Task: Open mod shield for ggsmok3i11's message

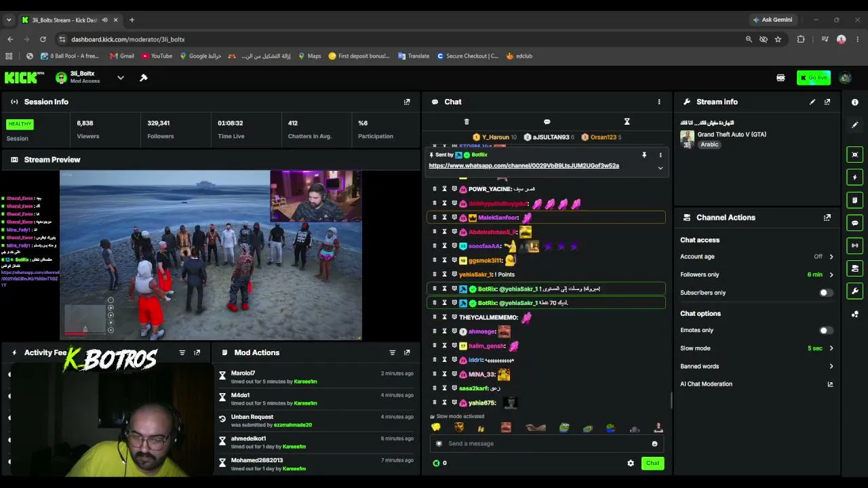Action: click(x=454, y=260)
